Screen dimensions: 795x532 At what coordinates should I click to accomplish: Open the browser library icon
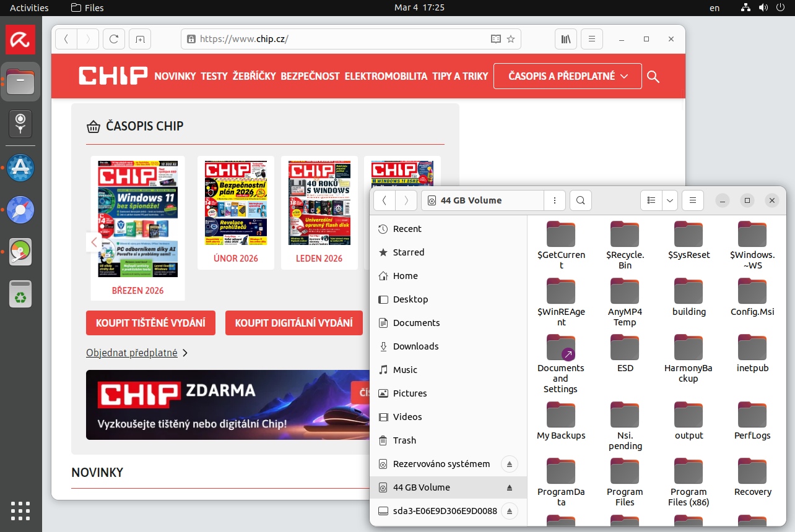(566, 39)
